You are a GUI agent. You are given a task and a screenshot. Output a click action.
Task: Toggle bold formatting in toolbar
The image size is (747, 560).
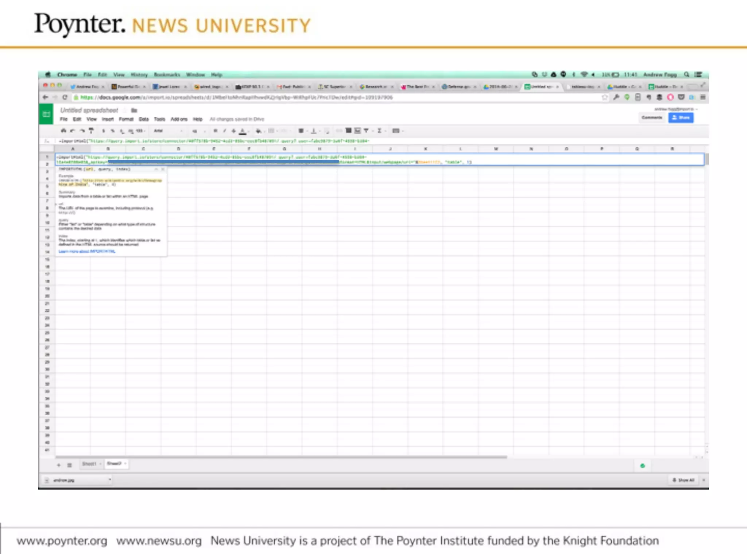coord(216,131)
